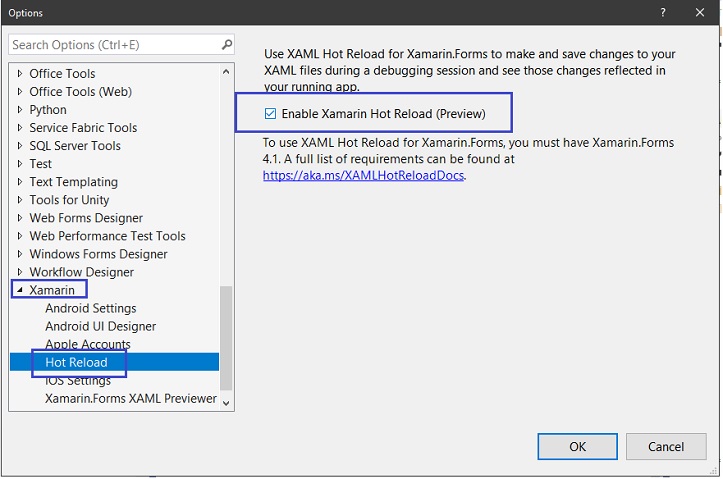The height and width of the screenshot is (479, 723).
Task: Expand the Web Forms Designer node
Action: click(19, 218)
